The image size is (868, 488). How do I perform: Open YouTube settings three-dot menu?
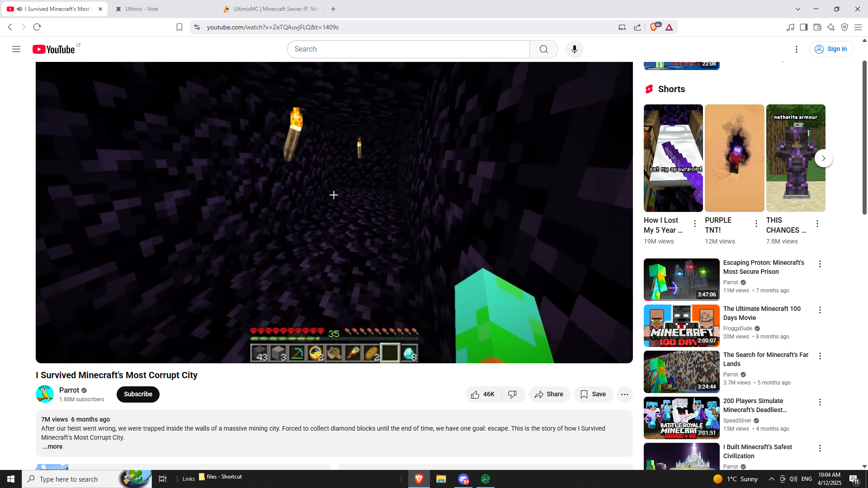[797, 49]
